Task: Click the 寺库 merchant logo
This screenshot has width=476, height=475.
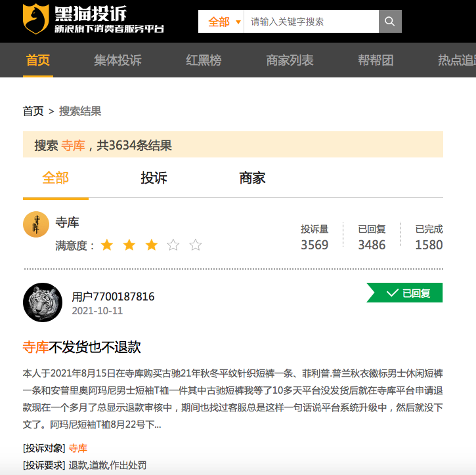Action: click(36, 224)
